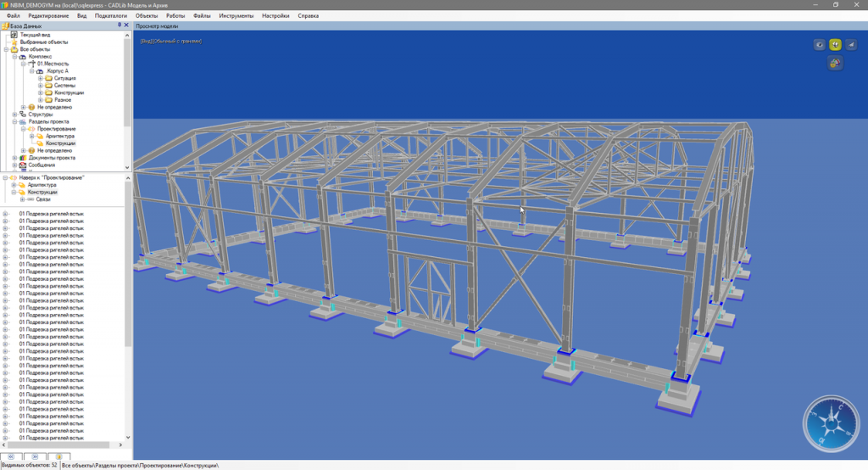Open the Инструменты menu

236,15
